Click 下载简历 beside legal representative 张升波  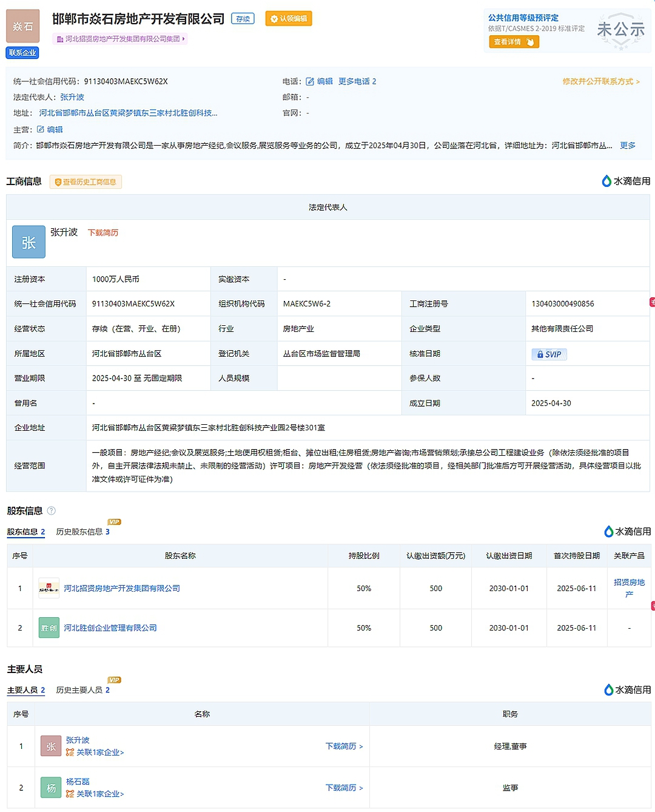pyautogui.click(x=103, y=233)
